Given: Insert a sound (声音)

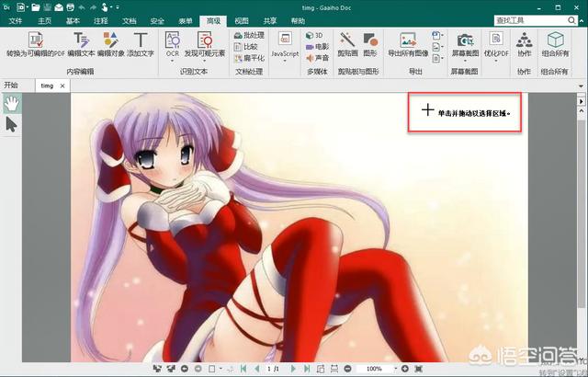Looking at the screenshot, I should [x=317, y=58].
